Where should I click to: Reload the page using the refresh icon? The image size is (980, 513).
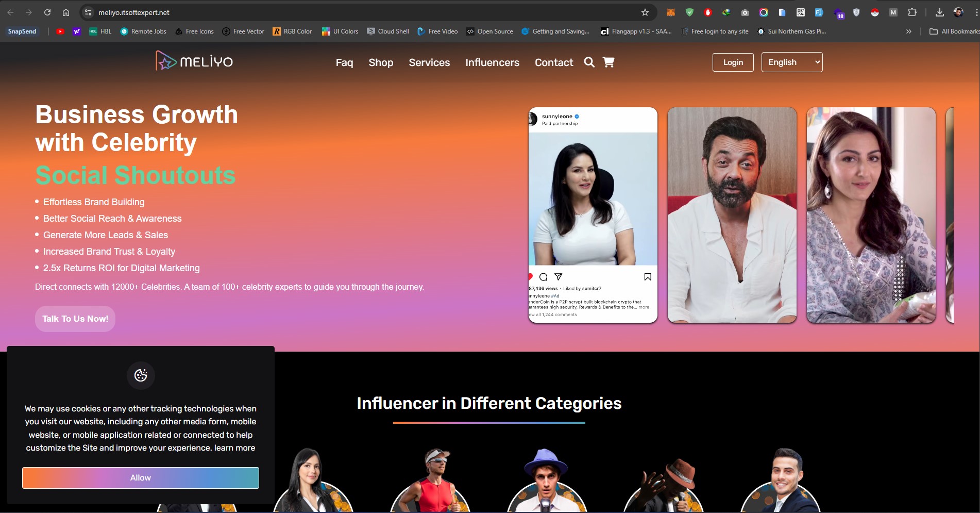[x=47, y=12]
